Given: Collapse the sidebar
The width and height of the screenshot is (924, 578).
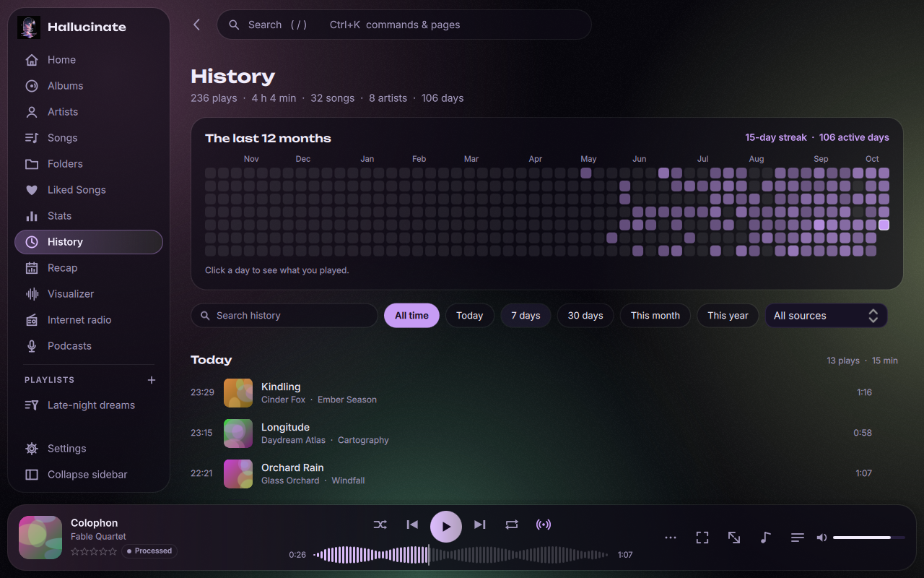Looking at the screenshot, I should tap(89, 475).
